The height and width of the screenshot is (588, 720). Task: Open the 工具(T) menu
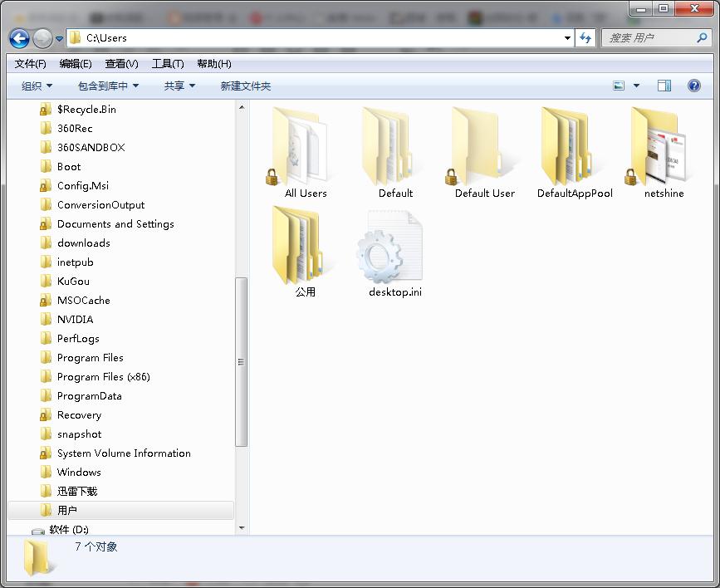tap(168, 64)
